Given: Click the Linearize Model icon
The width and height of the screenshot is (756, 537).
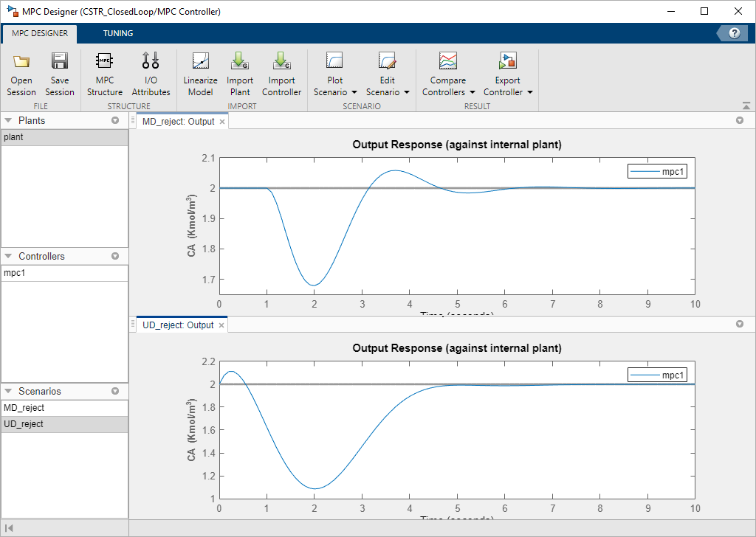Looking at the screenshot, I should [200, 62].
